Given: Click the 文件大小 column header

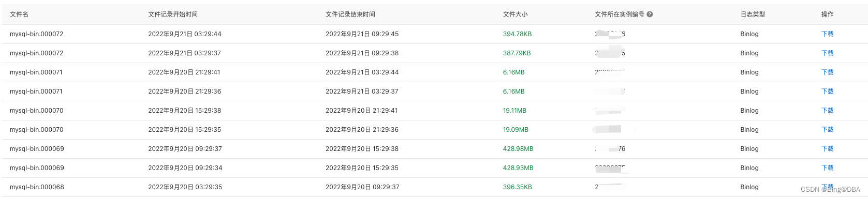Looking at the screenshot, I should pos(516,14).
